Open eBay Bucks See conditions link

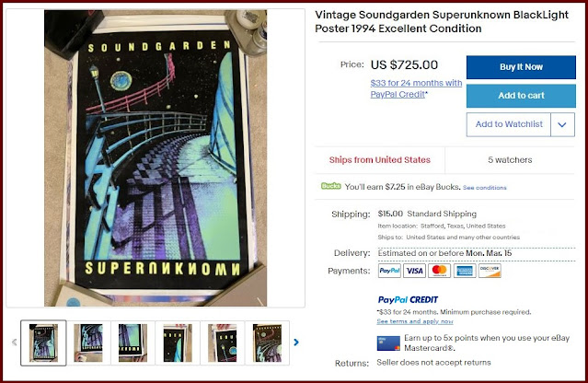click(x=485, y=188)
